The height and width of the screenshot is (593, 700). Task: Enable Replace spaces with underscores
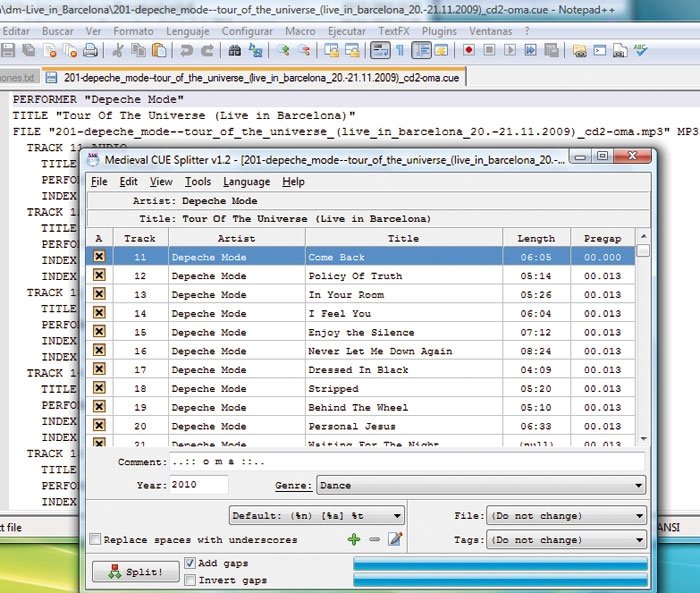(x=95, y=539)
